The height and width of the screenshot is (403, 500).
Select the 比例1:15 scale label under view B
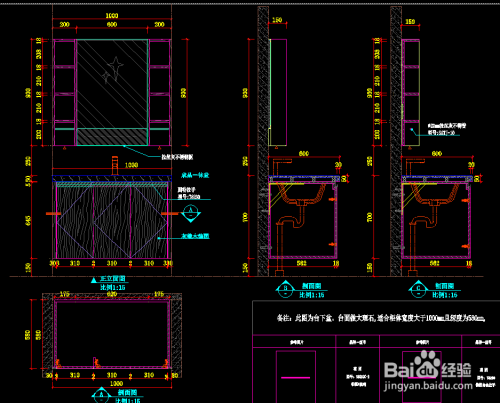[312, 295]
